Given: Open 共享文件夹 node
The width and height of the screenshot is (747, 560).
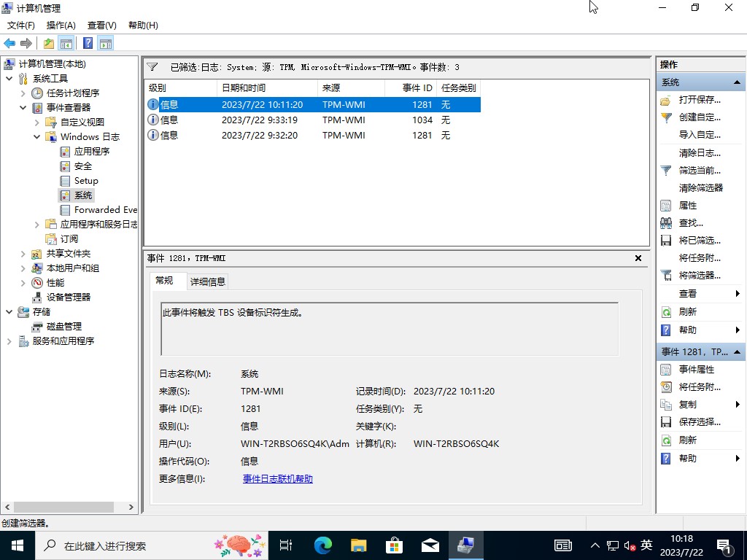Looking at the screenshot, I should (x=68, y=254).
